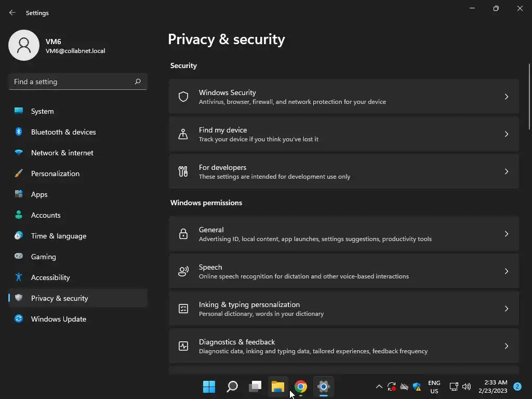
Task: Open Task View on the taskbar
Action: (x=255, y=387)
